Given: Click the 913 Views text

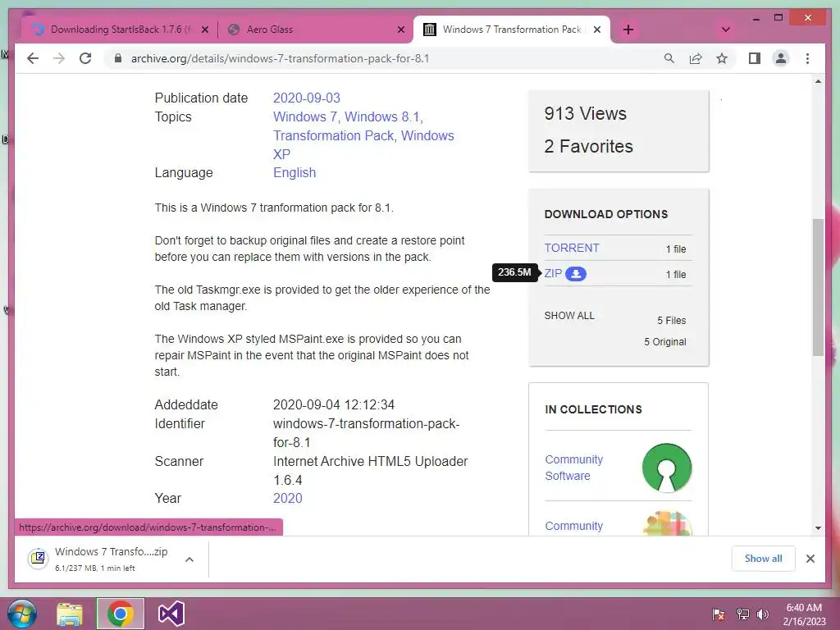Looking at the screenshot, I should click(x=585, y=113).
